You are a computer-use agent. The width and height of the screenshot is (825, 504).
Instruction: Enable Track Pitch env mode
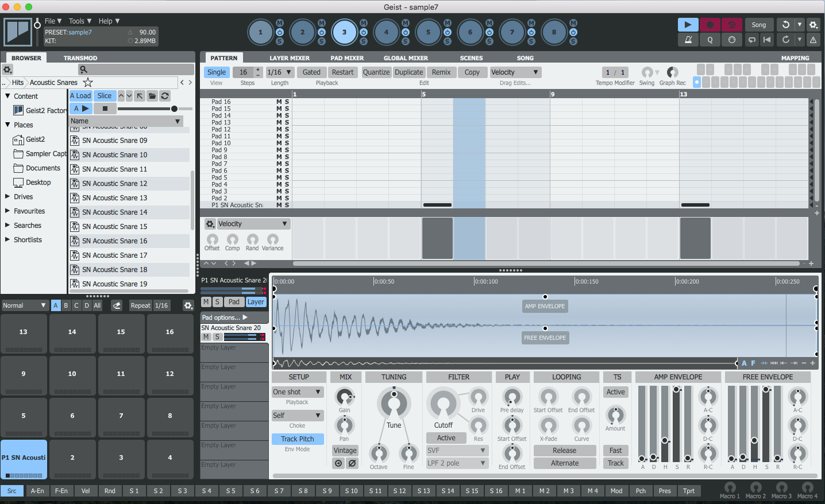[x=298, y=439]
